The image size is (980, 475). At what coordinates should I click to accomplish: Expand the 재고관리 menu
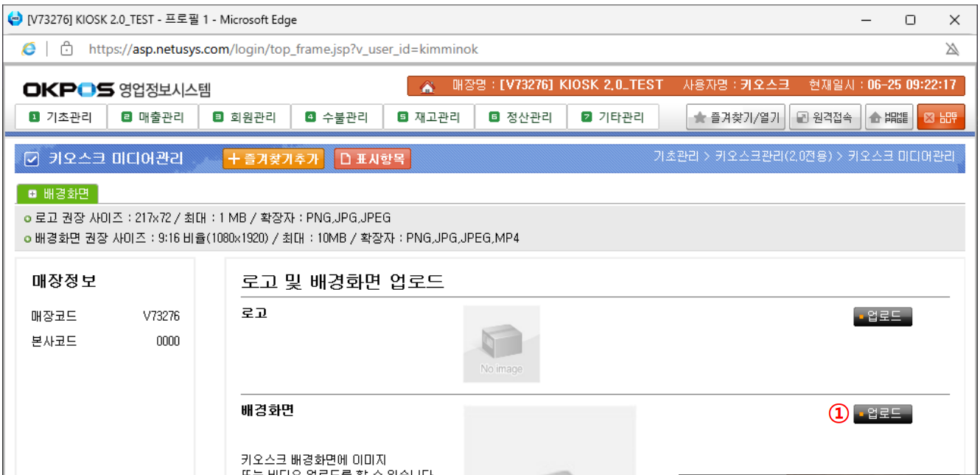coord(430,117)
